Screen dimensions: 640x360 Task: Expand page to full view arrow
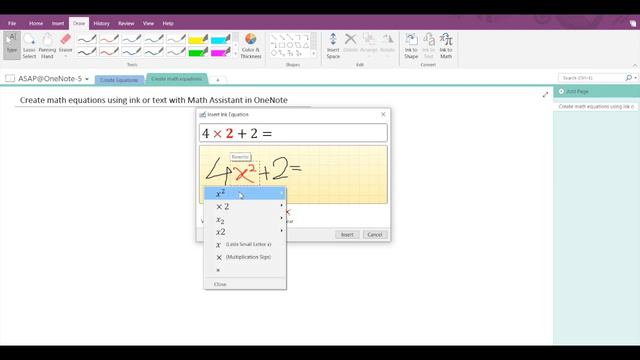click(x=545, y=95)
